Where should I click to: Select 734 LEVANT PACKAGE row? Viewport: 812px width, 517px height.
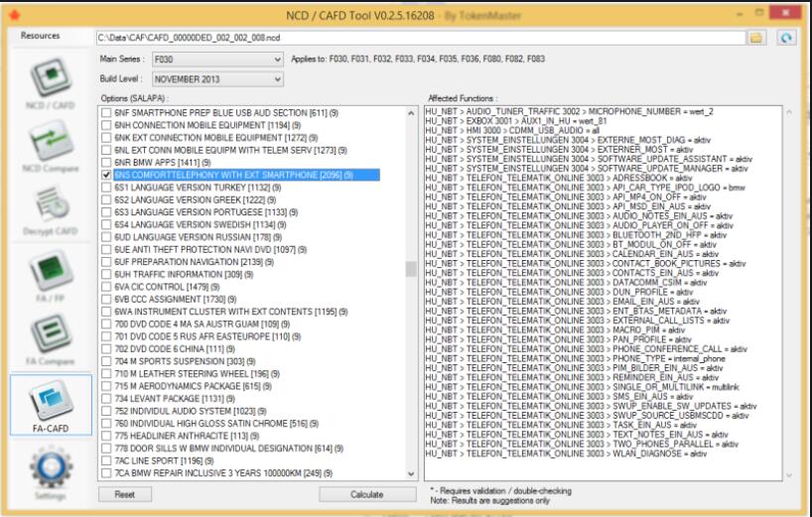175,399
